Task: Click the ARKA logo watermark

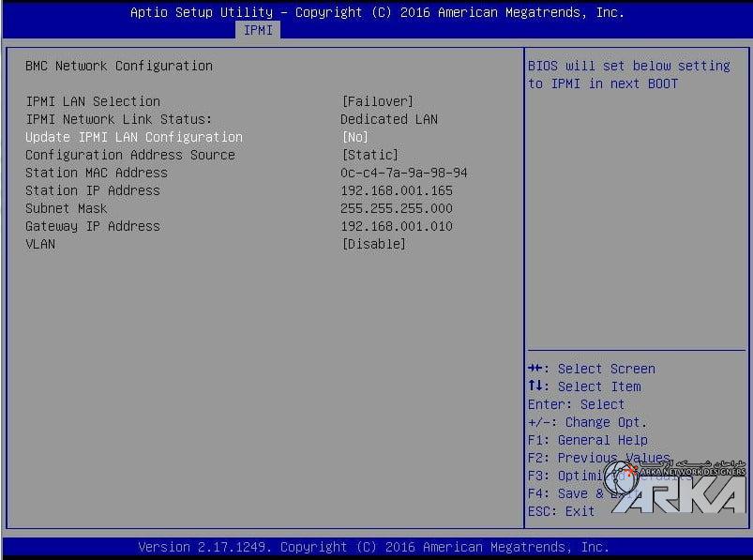Action: pyautogui.click(x=675, y=488)
